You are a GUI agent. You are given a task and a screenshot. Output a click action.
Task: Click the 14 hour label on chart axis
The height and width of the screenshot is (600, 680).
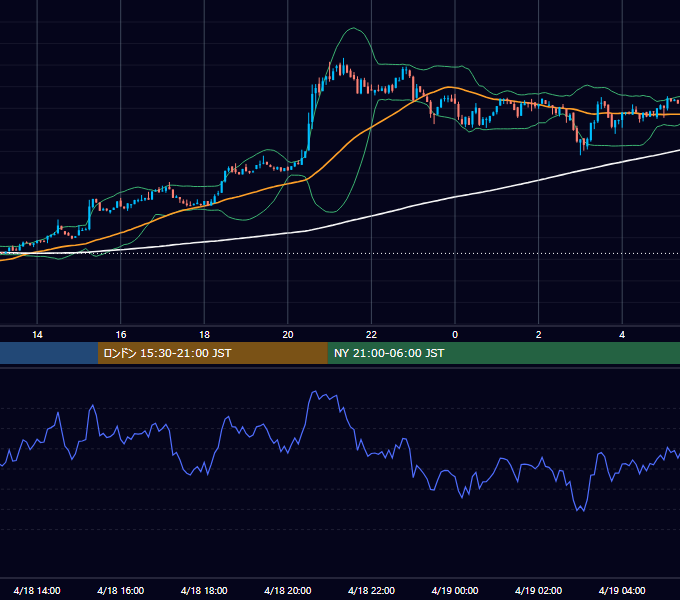pyautogui.click(x=37, y=335)
